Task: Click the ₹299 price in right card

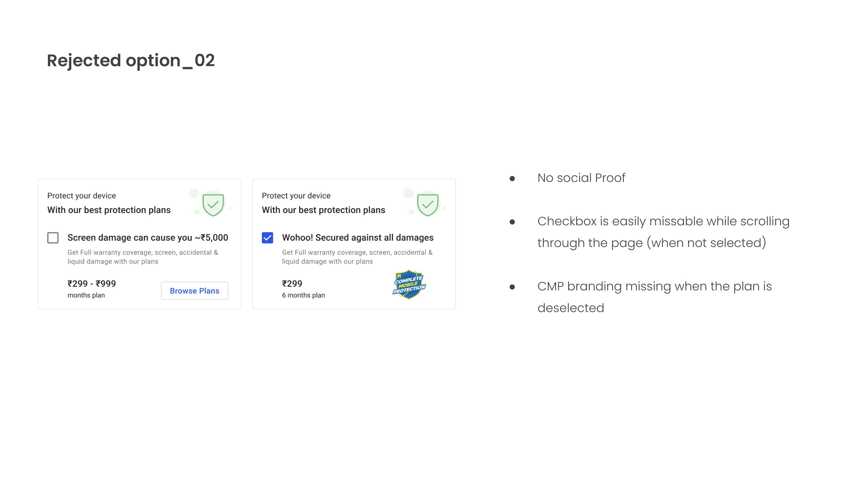Action: point(292,283)
